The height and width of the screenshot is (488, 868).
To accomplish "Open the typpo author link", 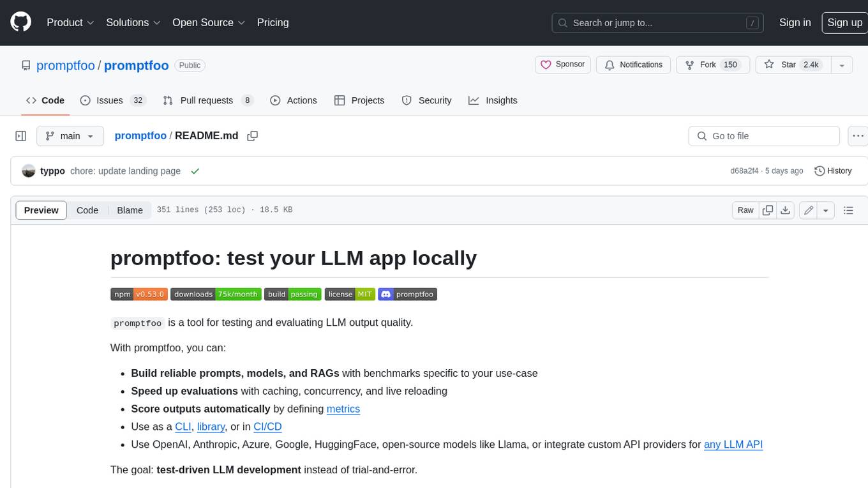I will point(52,171).
